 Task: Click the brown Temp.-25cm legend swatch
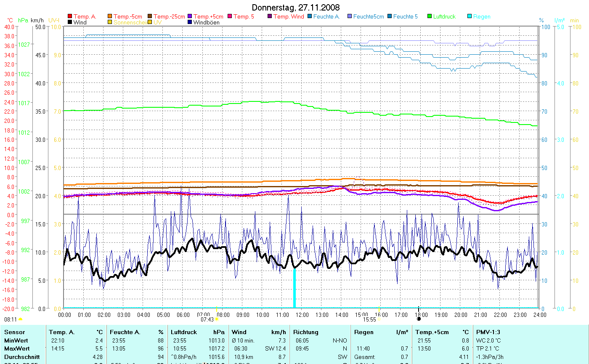150,17
